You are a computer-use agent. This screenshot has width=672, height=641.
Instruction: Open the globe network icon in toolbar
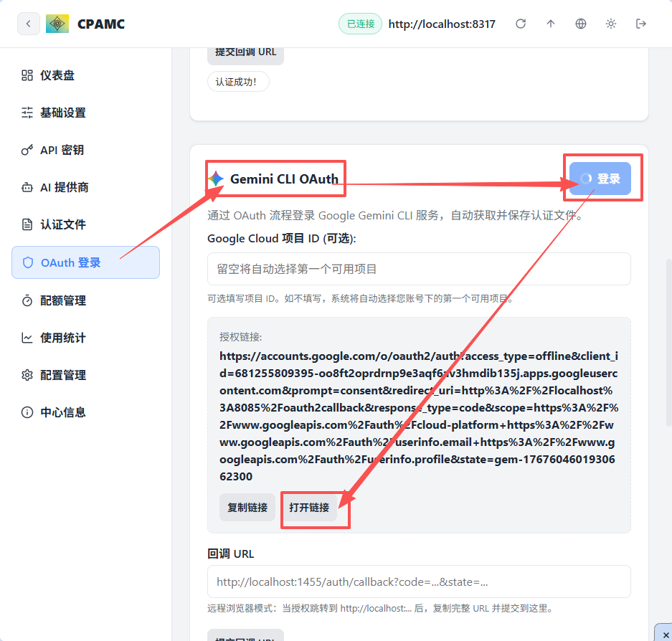pyautogui.click(x=580, y=23)
